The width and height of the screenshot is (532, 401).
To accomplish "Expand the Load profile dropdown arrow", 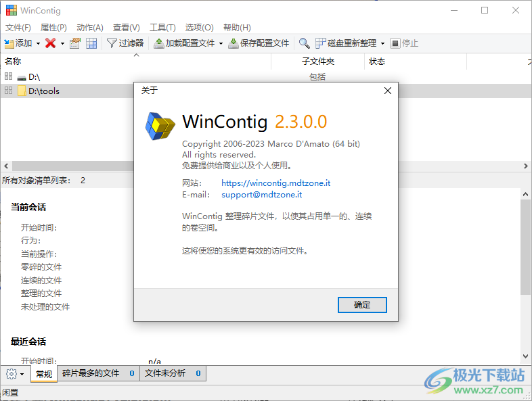I will coord(221,43).
